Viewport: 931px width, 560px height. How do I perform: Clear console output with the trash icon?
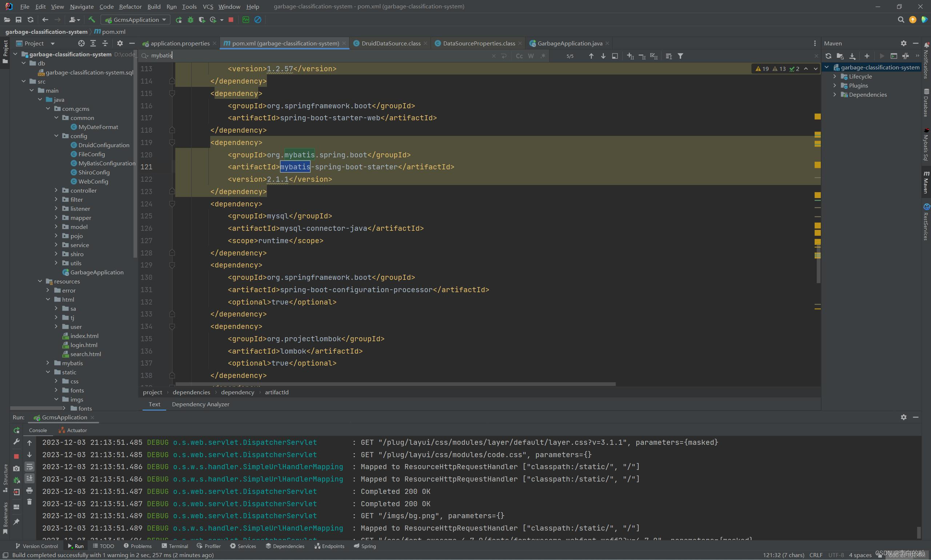click(x=29, y=502)
